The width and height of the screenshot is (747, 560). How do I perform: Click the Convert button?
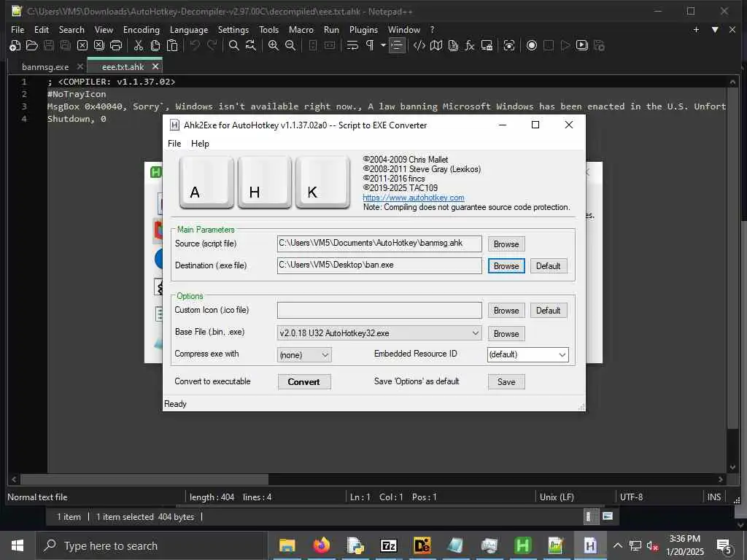[x=304, y=381]
